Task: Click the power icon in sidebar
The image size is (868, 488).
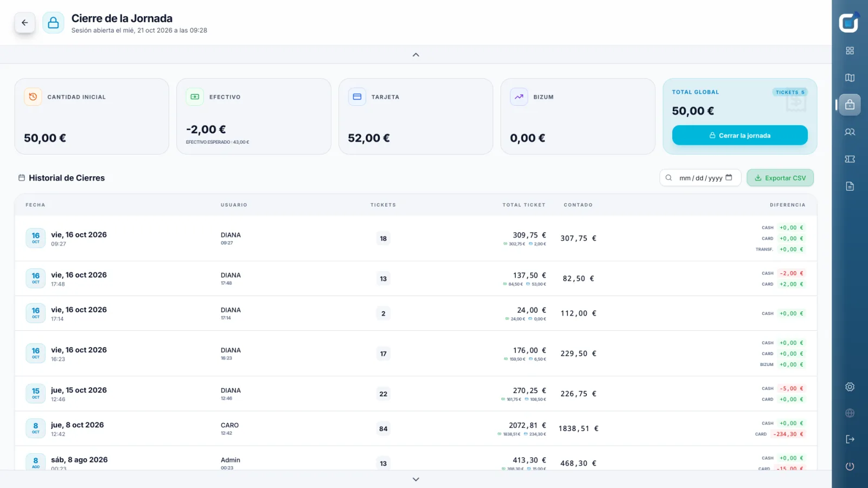Action: coord(850,466)
